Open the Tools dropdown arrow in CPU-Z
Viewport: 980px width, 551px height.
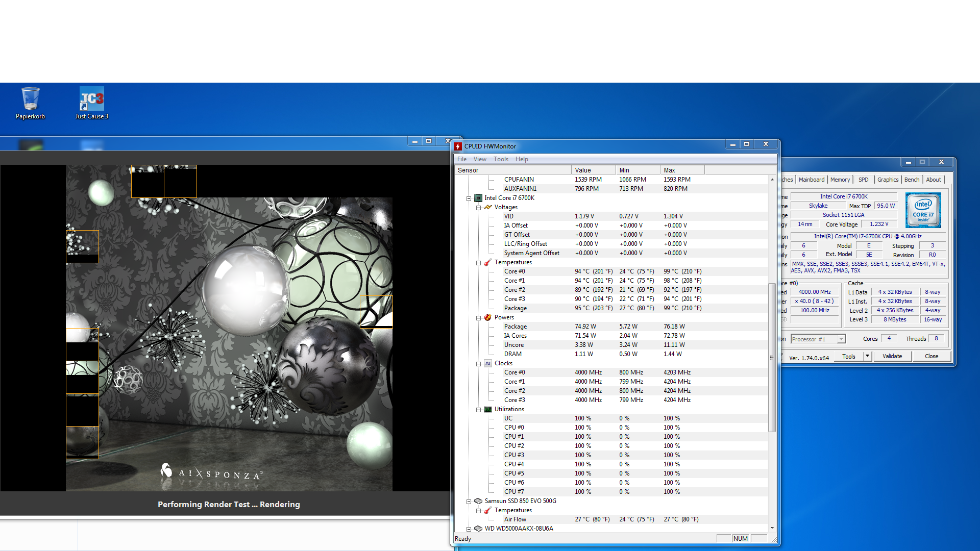click(x=867, y=356)
